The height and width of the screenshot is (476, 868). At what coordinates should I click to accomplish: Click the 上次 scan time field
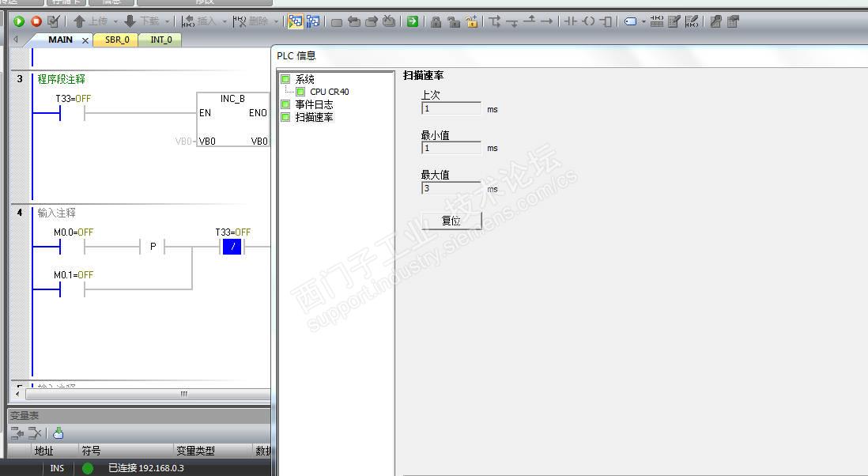pyautogui.click(x=451, y=108)
